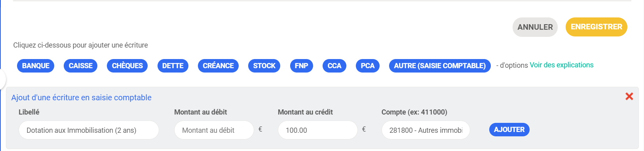
Task: Open the Voir des explications link
Action: point(562,65)
